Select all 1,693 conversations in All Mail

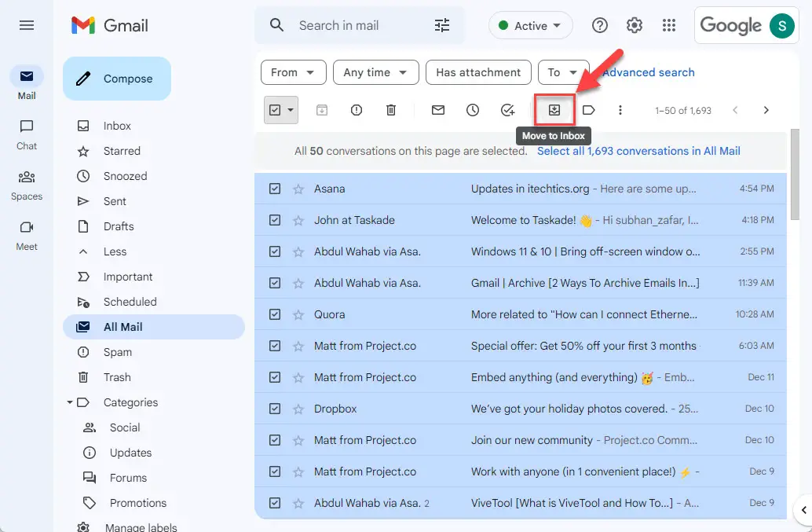click(x=638, y=151)
